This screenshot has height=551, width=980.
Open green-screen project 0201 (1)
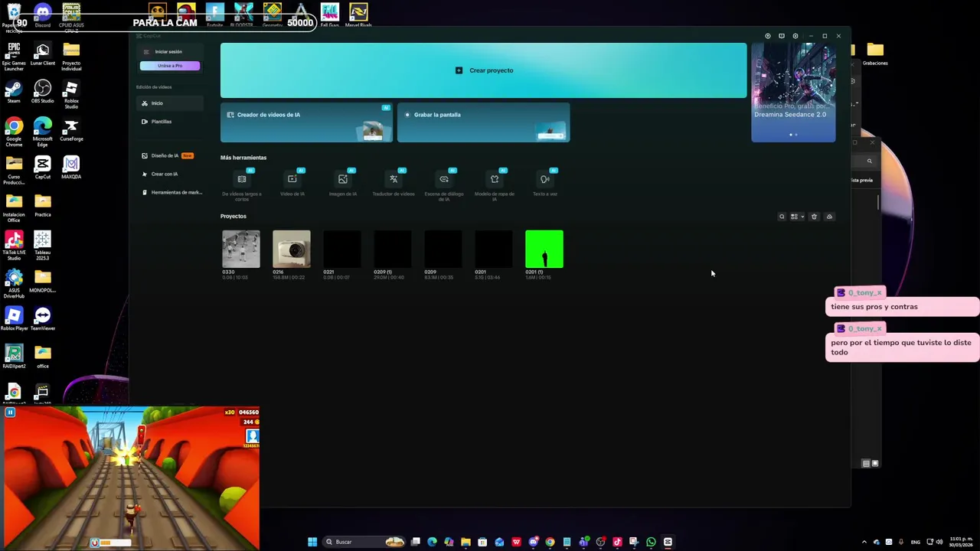(544, 249)
